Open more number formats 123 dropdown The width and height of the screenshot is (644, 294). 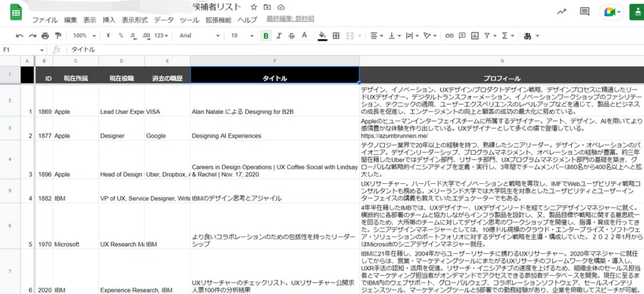[161, 36]
